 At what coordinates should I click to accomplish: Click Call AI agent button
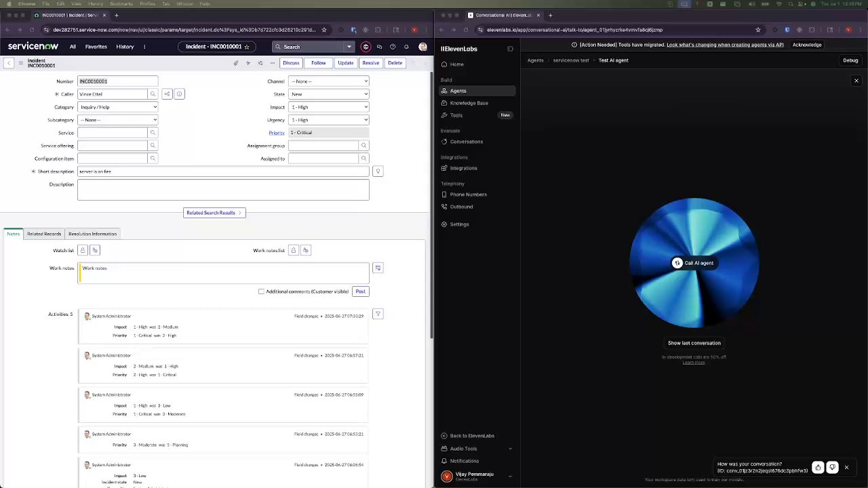693,263
